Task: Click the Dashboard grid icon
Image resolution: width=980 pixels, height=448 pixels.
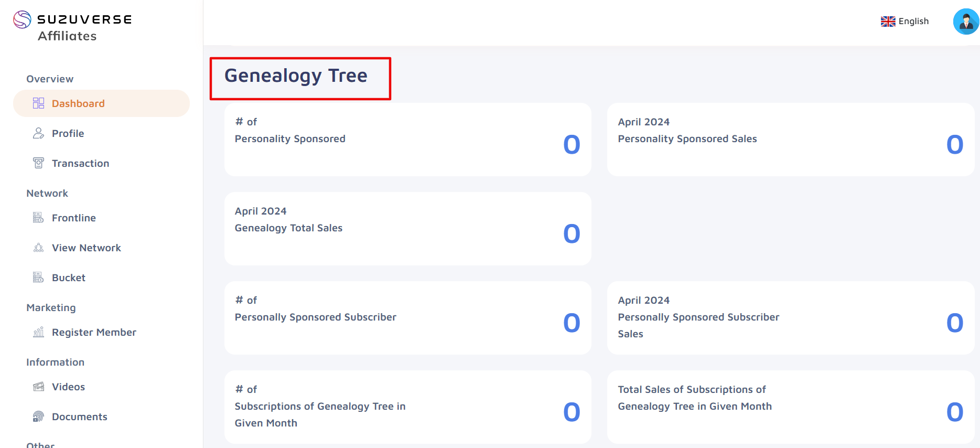Action: [38, 103]
